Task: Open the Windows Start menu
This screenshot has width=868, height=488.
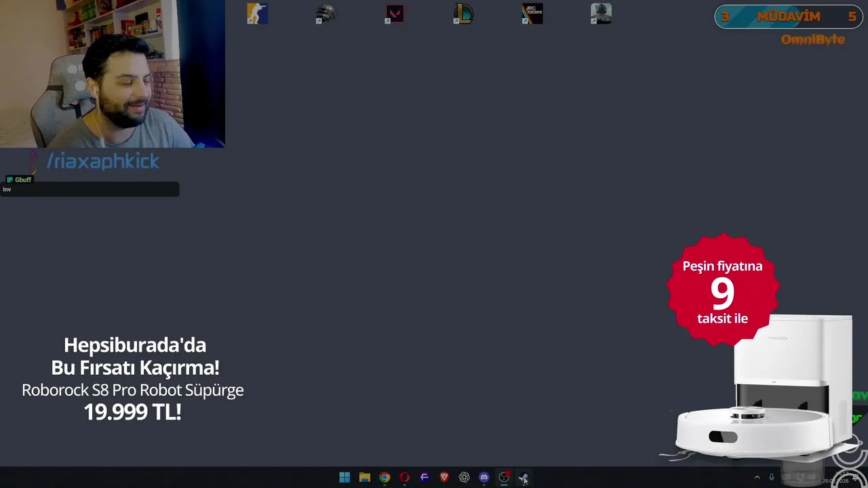Action: [344, 477]
